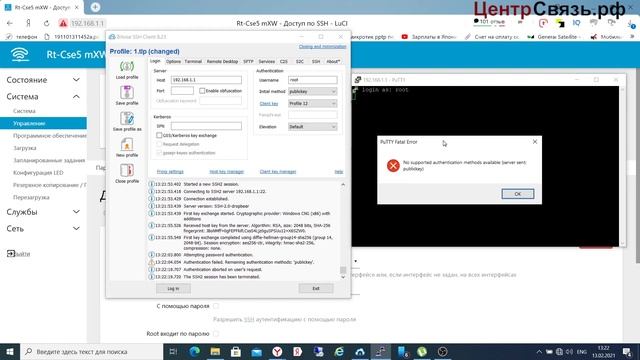The image size is (640, 360).
Task: Open a new browser tab with plus
Action: click(95, 7)
